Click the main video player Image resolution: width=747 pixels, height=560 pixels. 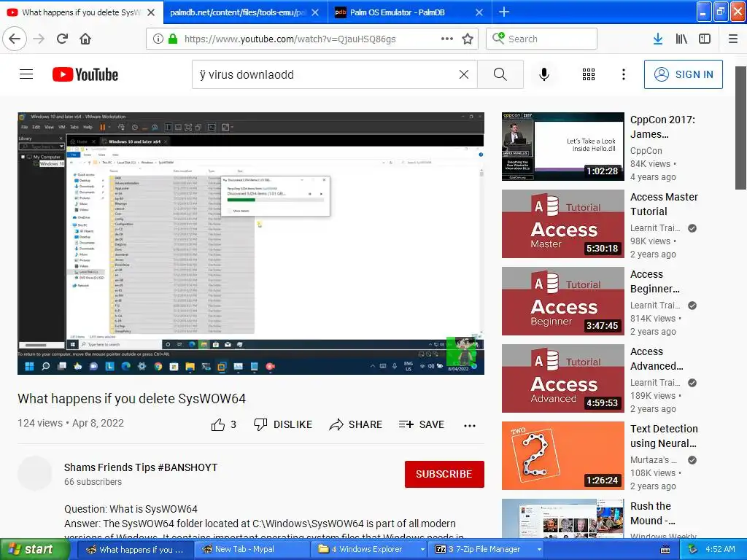click(251, 244)
